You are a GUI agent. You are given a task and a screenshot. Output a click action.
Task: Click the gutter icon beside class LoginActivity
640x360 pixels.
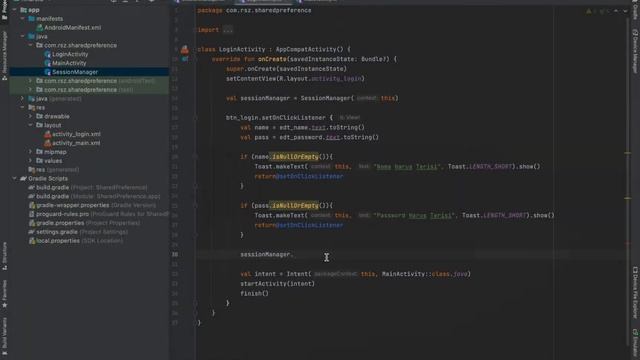[x=185, y=49]
